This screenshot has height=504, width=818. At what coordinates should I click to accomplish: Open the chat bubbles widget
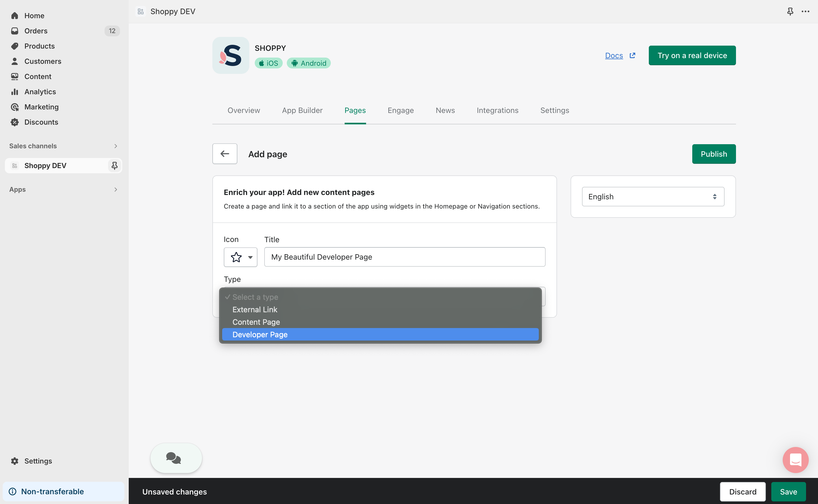pyautogui.click(x=176, y=458)
